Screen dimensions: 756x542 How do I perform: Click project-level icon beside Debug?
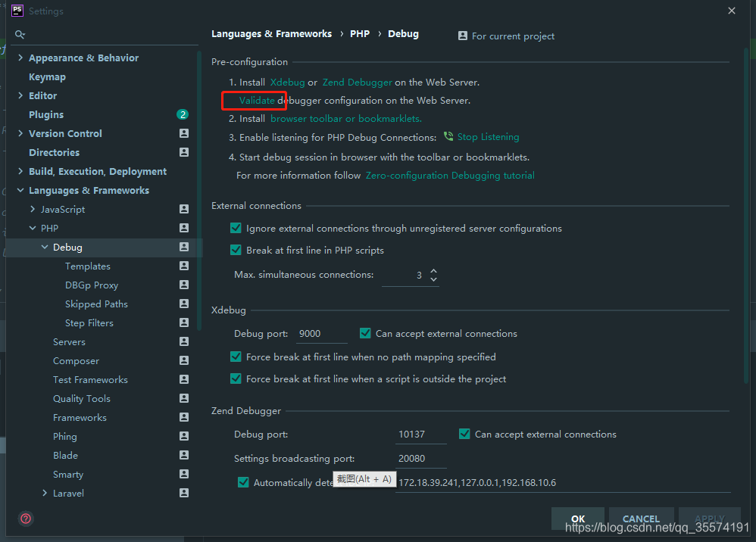point(184,247)
